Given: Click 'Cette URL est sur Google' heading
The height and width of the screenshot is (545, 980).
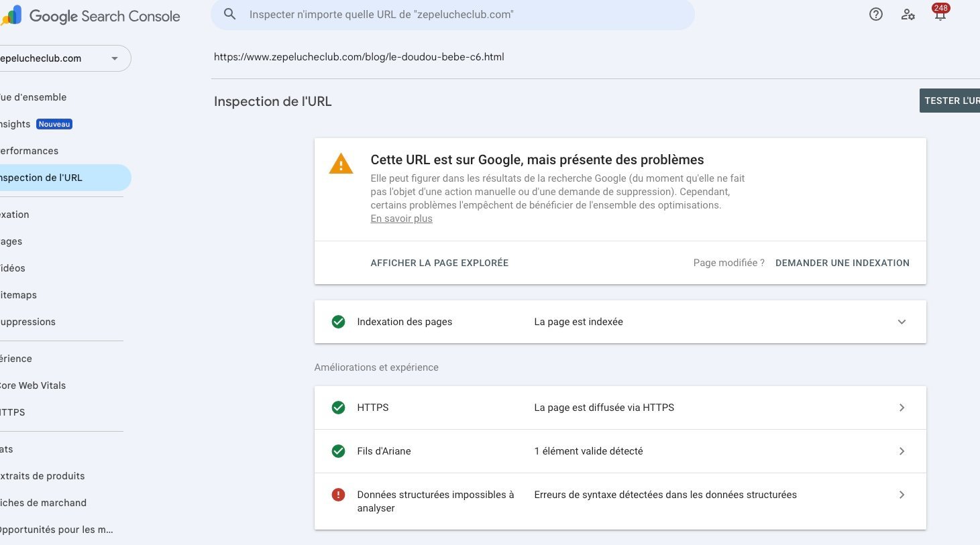Looking at the screenshot, I should pos(537,160).
